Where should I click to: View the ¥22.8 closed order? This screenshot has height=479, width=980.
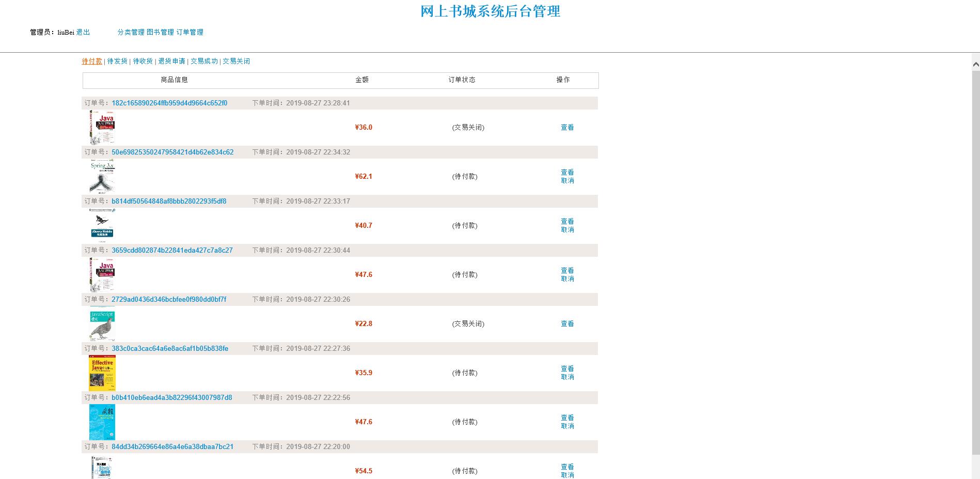click(x=567, y=323)
